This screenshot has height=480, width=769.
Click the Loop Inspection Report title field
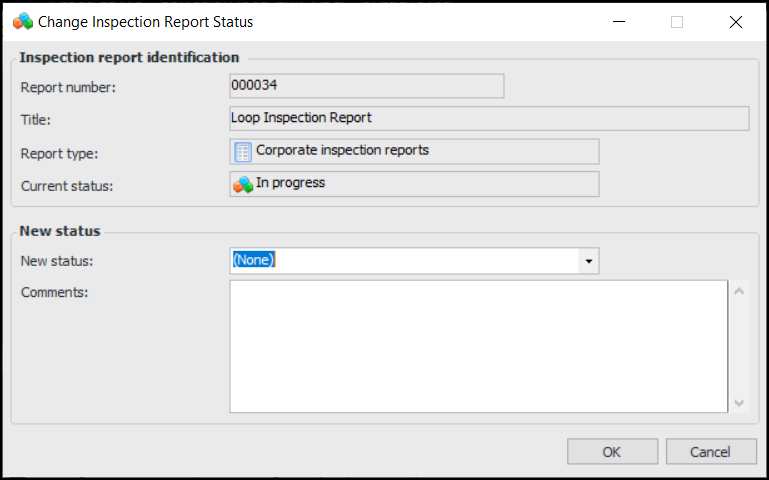[488, 118]
